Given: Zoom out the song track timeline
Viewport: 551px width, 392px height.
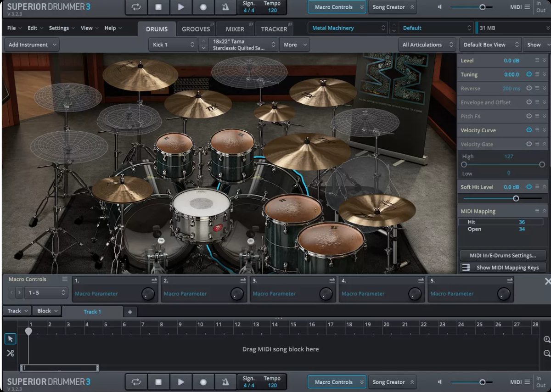Looking at the screenshot, I should tap(546, 353).
